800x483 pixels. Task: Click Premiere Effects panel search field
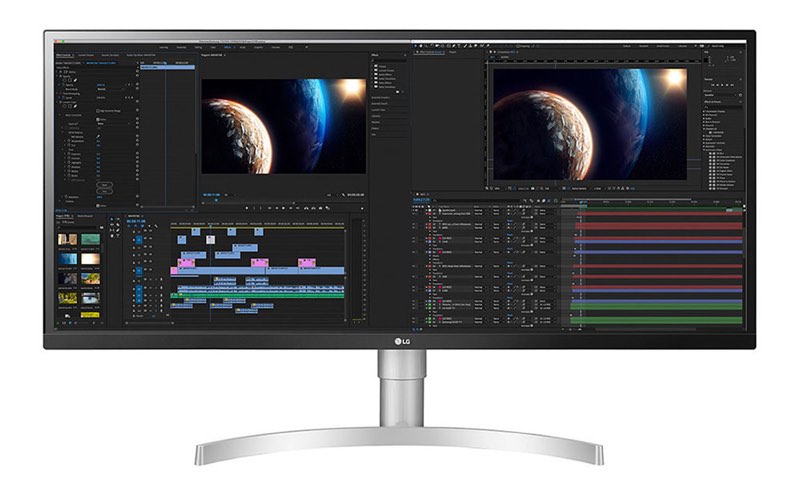tap(389, 60)
